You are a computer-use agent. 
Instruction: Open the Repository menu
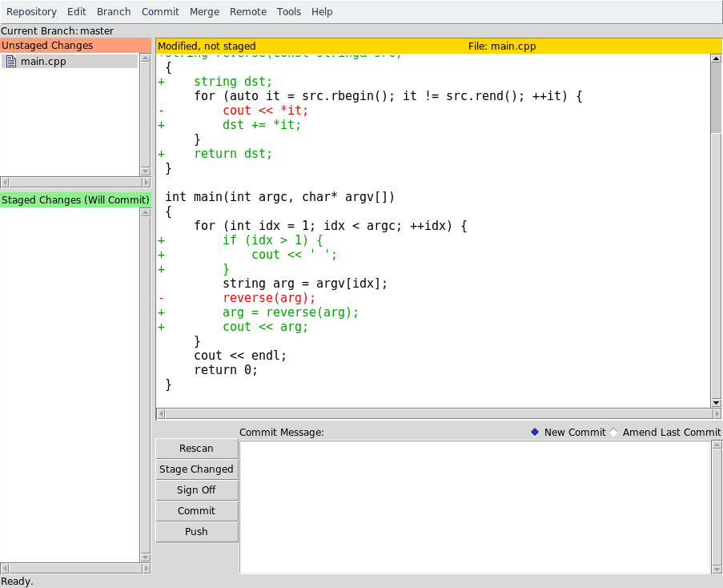coord(31,11)
